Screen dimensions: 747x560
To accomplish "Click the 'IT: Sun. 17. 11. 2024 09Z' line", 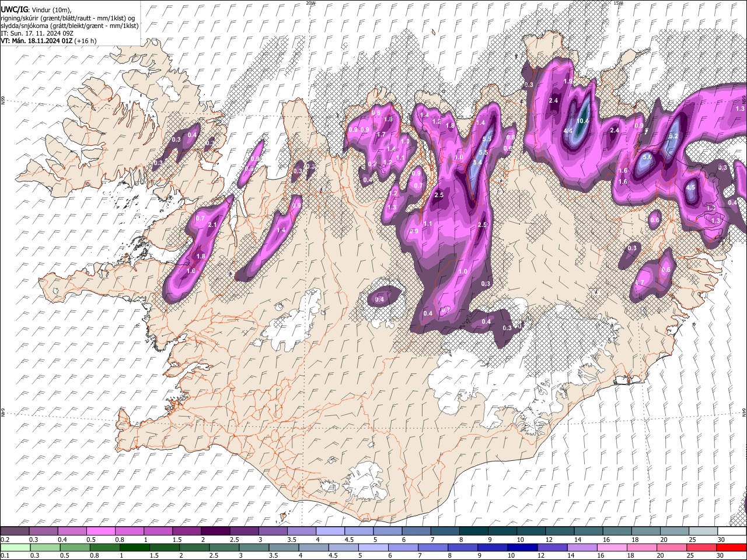I will [37, 33].
